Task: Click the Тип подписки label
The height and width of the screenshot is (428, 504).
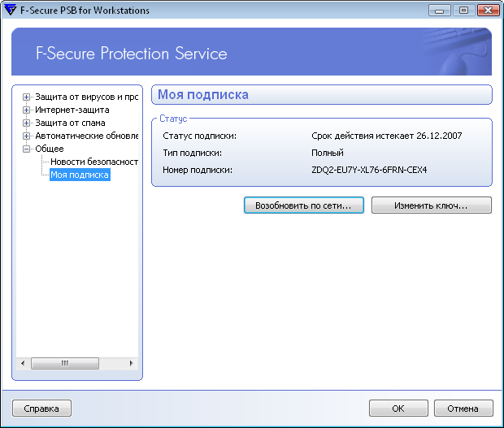Action: (192, 153)
